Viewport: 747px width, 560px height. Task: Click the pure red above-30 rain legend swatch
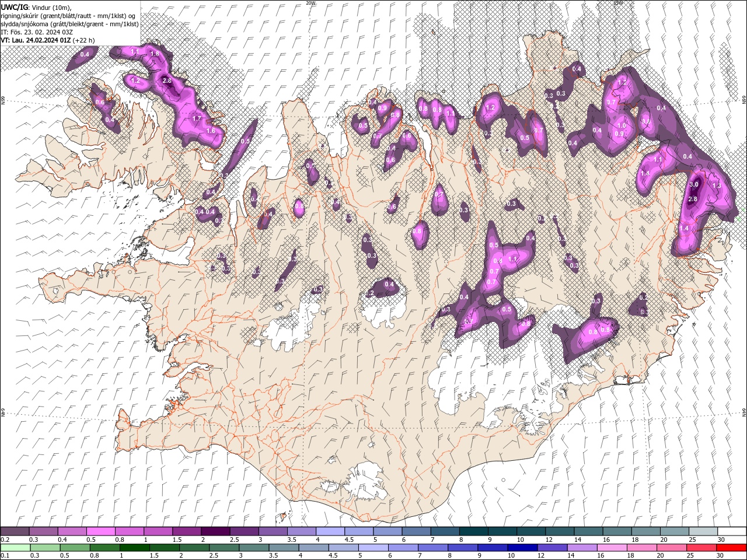point(731,548)
